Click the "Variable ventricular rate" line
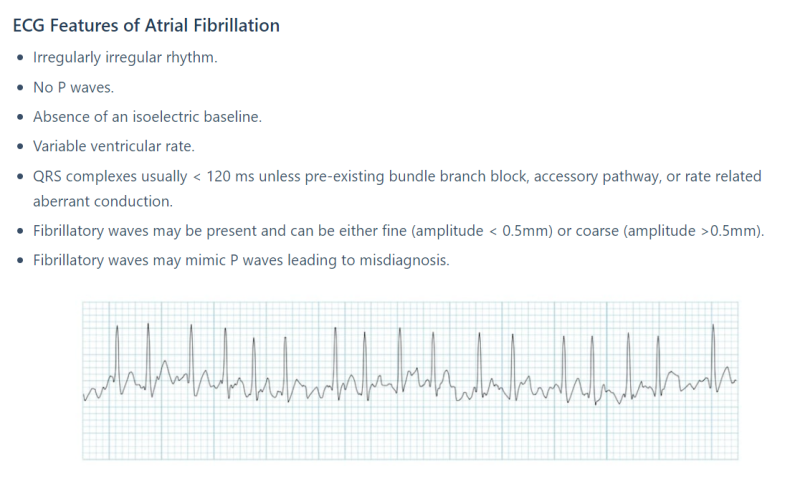 click(113, 147)
